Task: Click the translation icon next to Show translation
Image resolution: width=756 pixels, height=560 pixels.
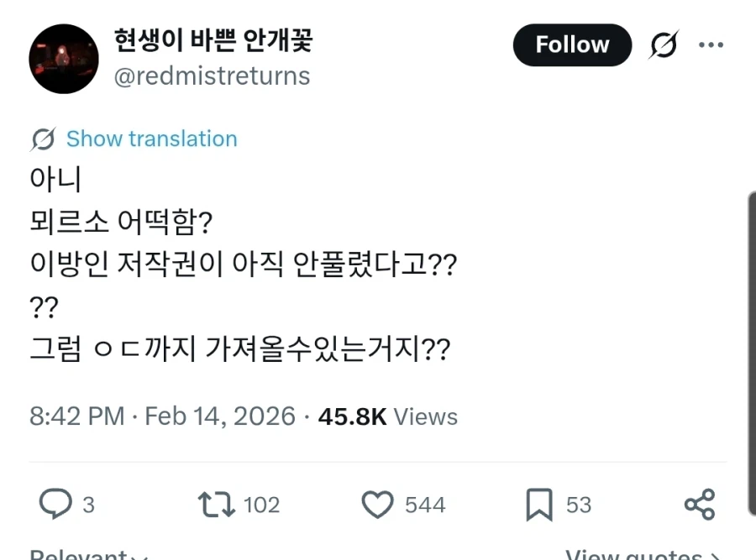Action: [x=40, y=138]
